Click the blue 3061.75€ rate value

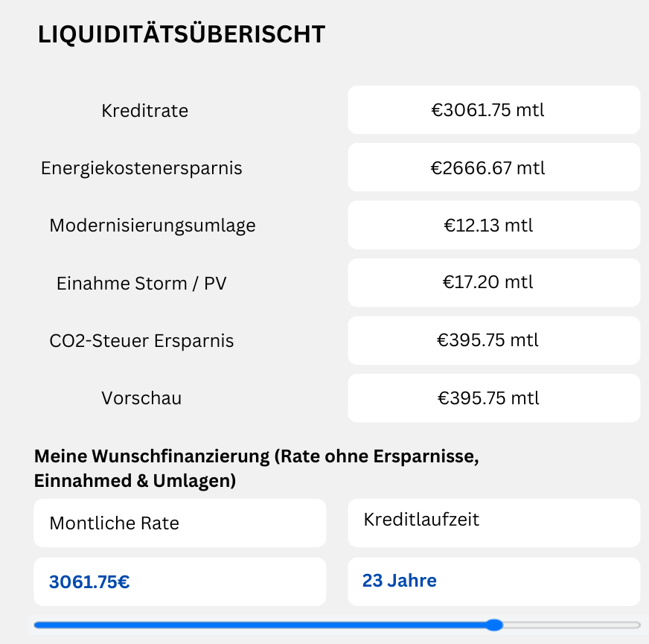[x=90, y=581]
